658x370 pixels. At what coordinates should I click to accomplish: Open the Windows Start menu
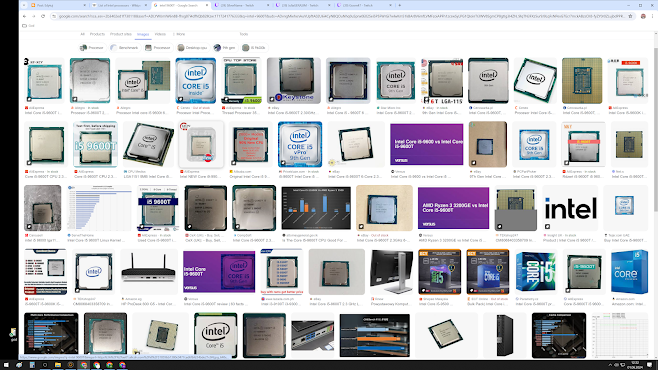coord(6,365)
